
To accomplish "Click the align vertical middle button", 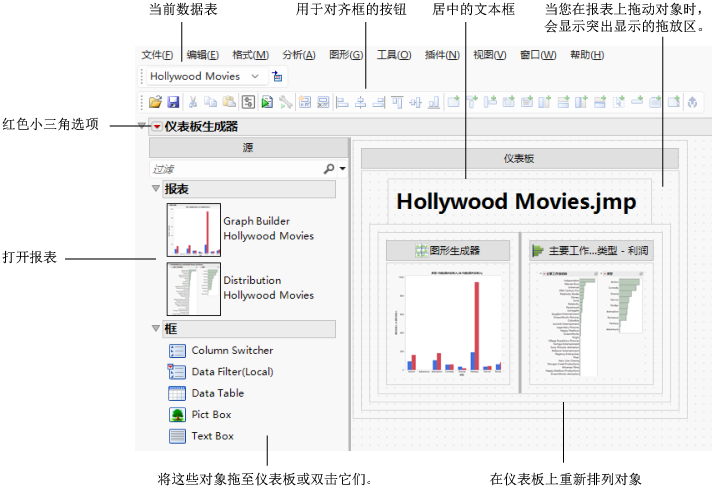I will coord(415,102).
